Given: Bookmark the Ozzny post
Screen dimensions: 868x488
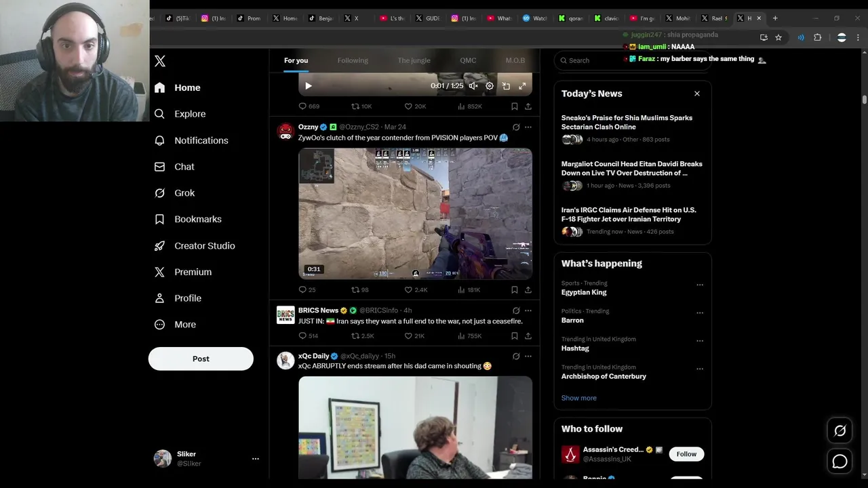Looking at the screenshot, I should (515, 290).
